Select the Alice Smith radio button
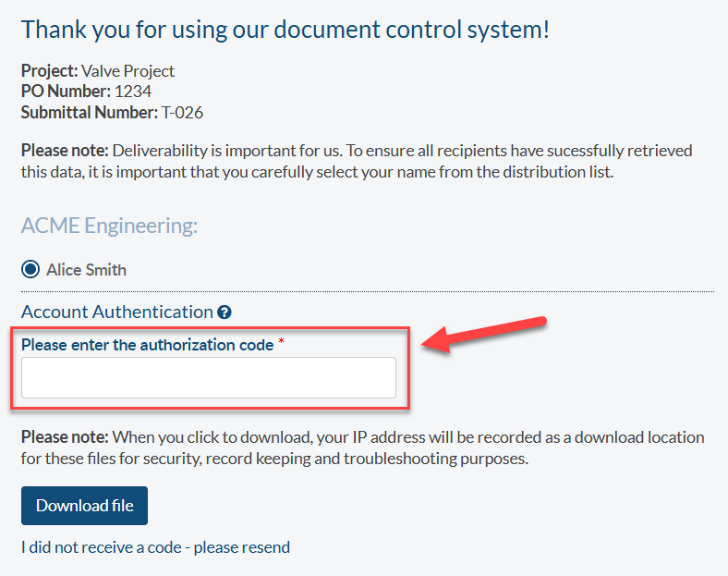This screenshot has height=576, width=728. (x=30, y=270)
